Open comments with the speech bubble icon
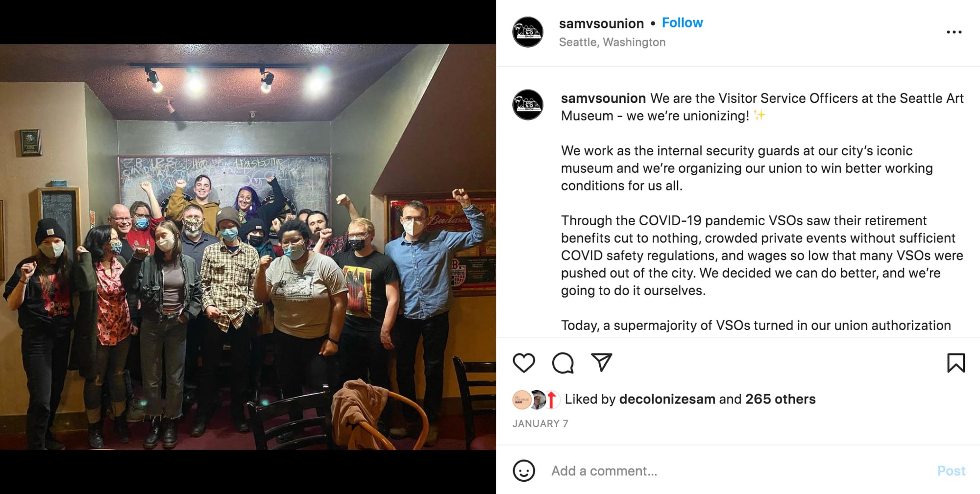This screenshot has width=980, height=494. coord(563,363)
